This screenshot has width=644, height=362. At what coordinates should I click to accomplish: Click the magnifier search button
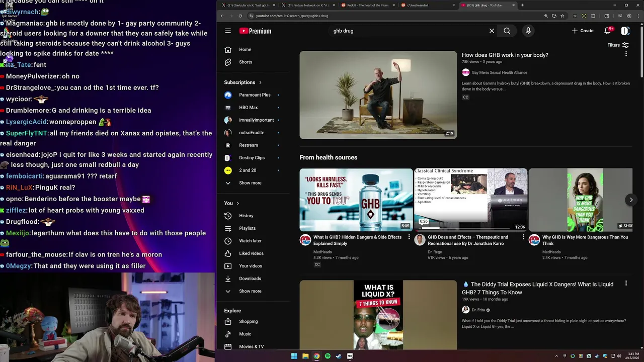click(507, 31)
